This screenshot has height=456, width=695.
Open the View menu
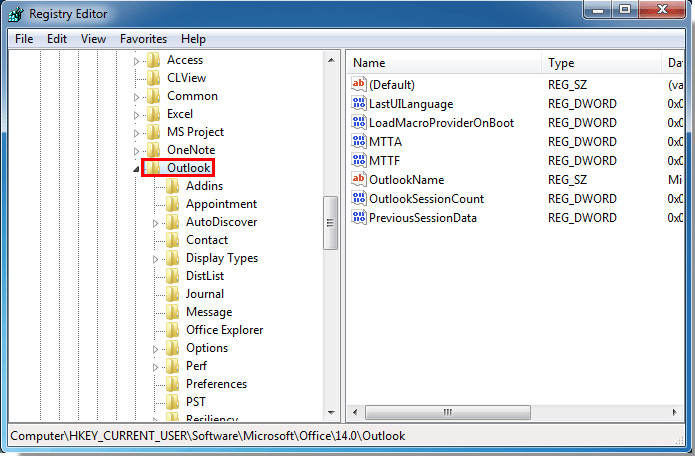click(x=93, y=39)
